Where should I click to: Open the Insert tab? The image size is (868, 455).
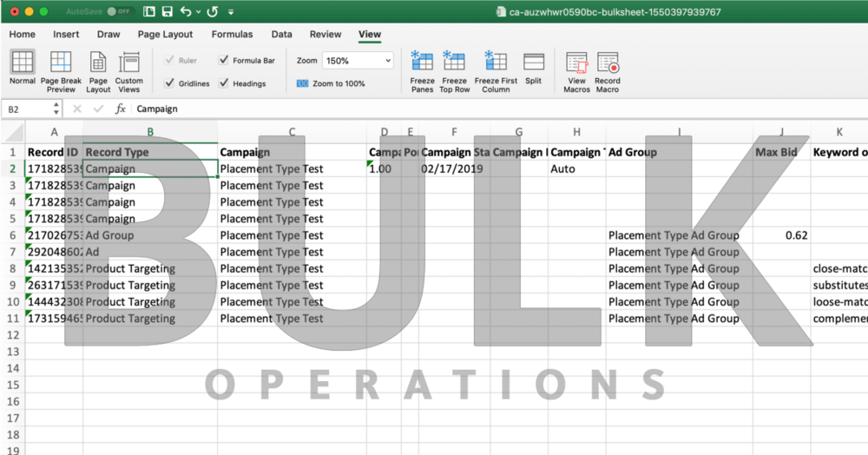(66, 35)
